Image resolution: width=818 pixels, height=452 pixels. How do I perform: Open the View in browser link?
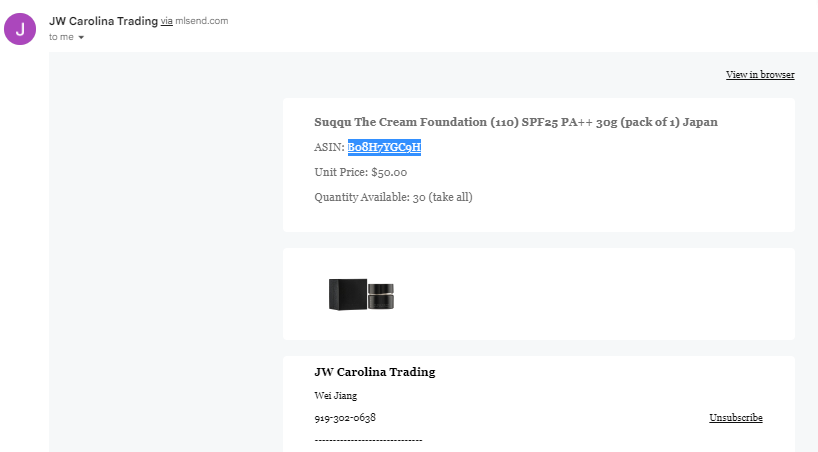[x=760, y=75]
